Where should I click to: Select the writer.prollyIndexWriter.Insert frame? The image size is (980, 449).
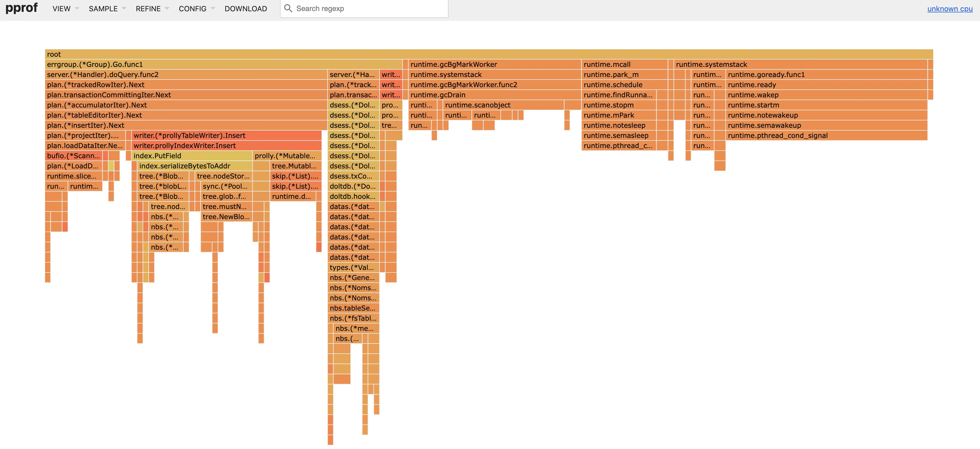[x=226, y=146]
